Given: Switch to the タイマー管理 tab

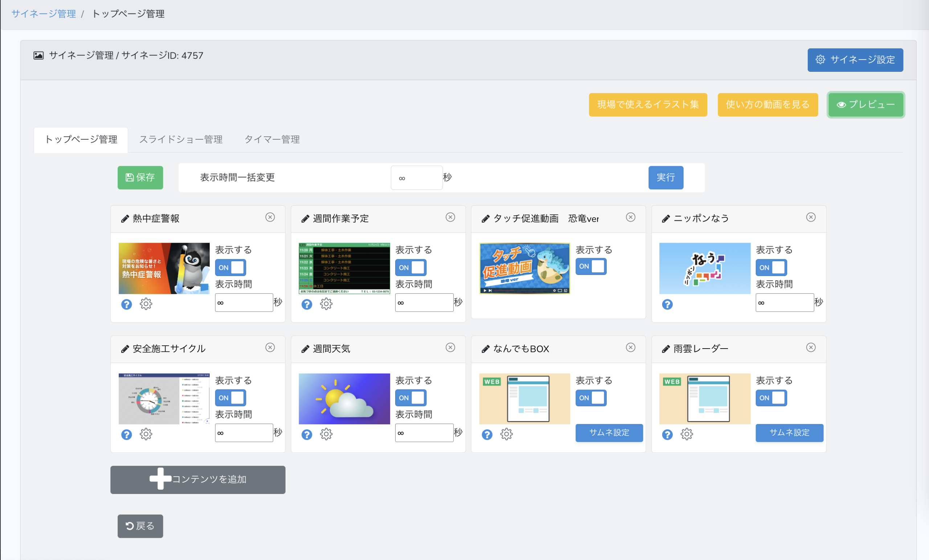Looking at the screenshot, I should pyautogui.click(x=272, y=140).
